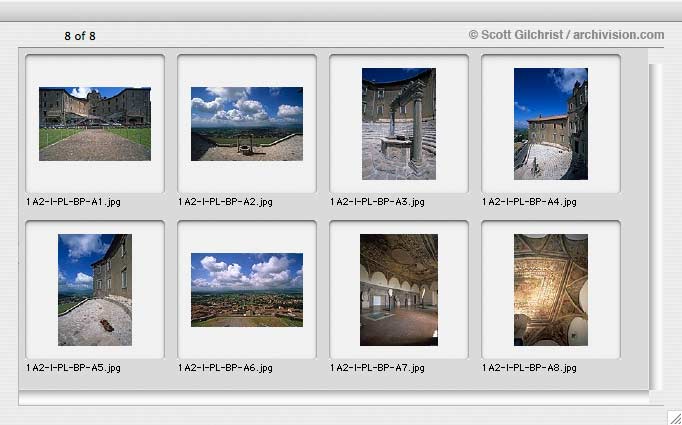
Task: View the 1A2-I-PL-BP-A5 palace wall thumbnail
Action: click(x=95, y=290)
